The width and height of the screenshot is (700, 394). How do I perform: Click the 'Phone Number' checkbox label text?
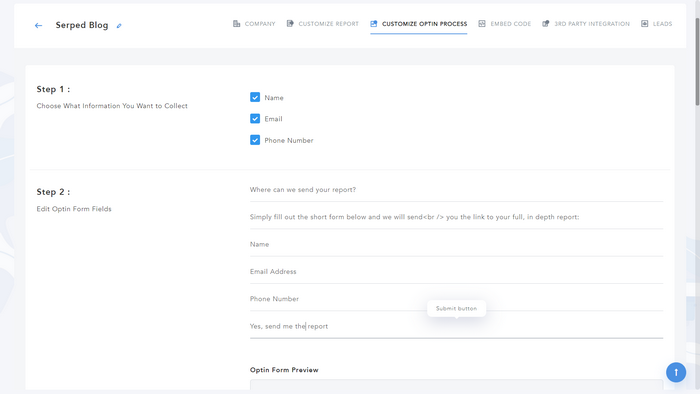(289, 141)
